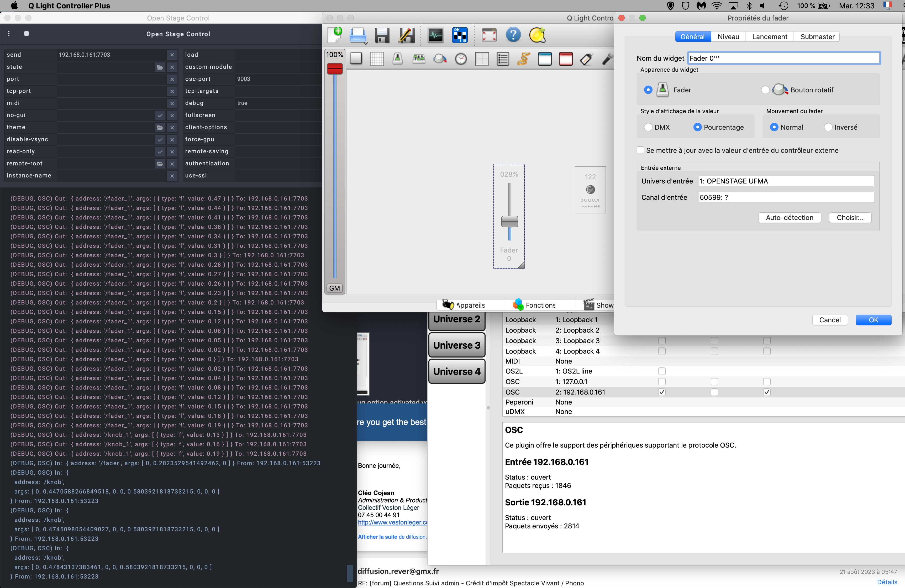Select Universe 3 button
905x588 pixels.
[457, 345]
